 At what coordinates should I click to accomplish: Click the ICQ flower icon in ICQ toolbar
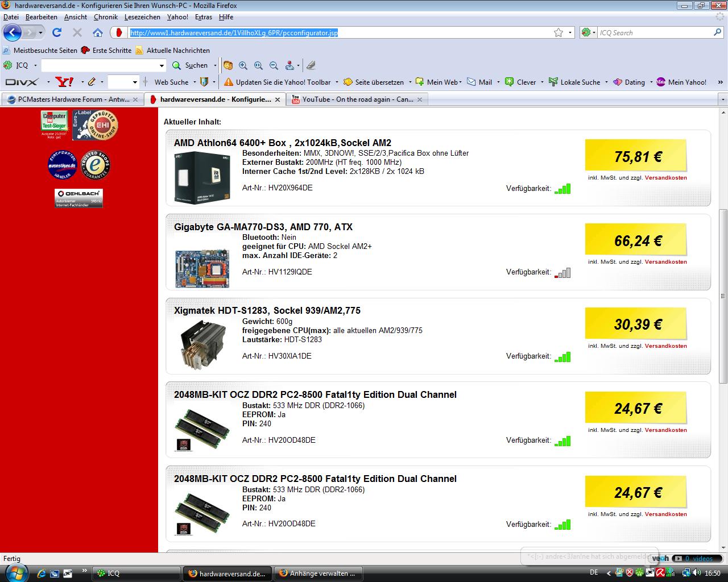[7, 65]
